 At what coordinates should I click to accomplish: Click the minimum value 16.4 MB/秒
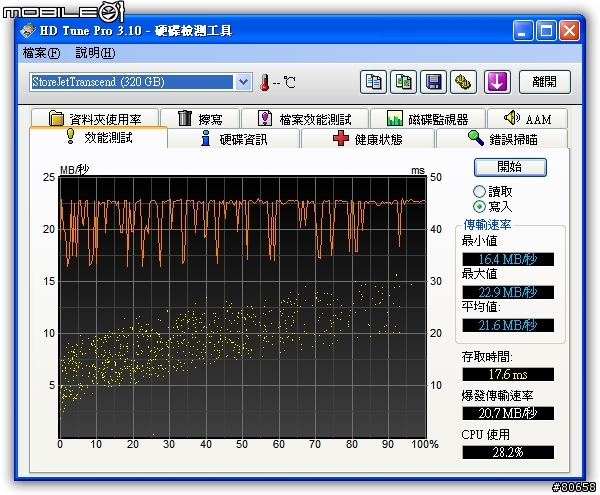(x=508, y=259)
